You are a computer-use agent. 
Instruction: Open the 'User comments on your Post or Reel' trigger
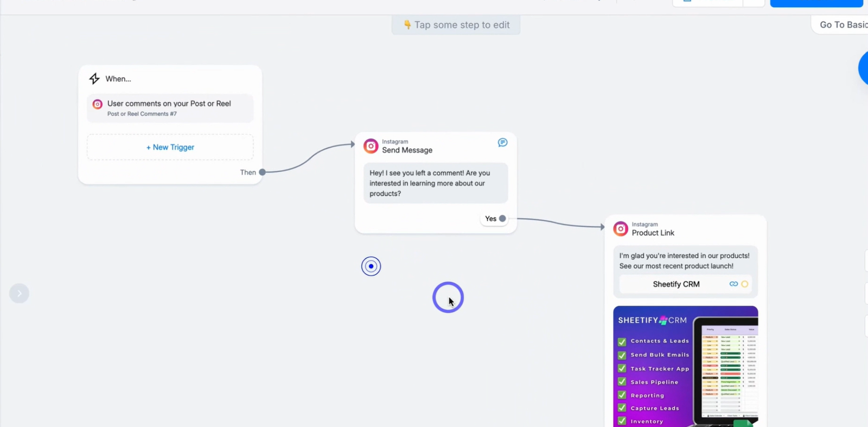[x=170, y=108]
